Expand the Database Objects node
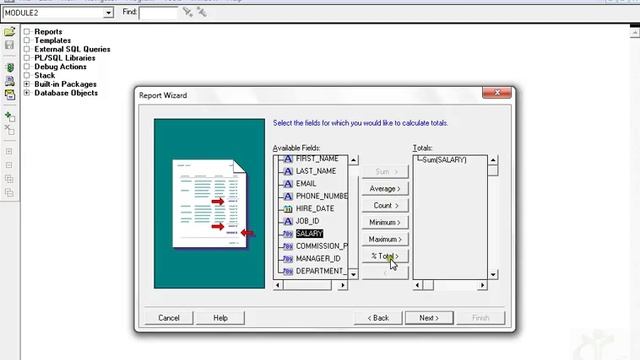Screen dimensions: 640x360 pos(27,93)
